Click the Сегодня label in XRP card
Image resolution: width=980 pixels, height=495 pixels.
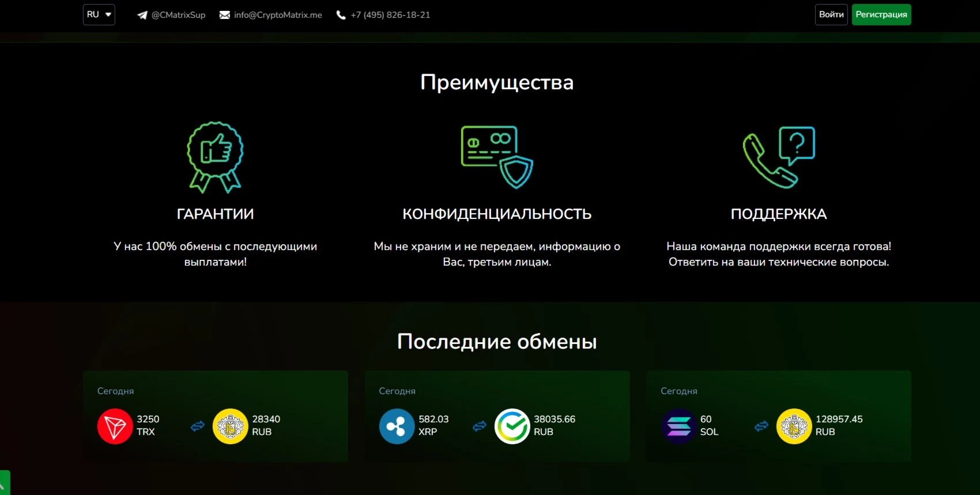click(x=397, y=391)
